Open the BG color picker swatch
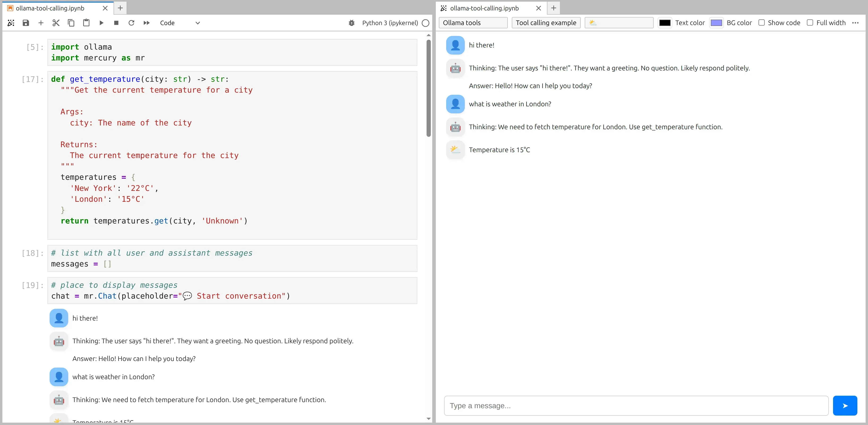868x425 pixels. pos(717,22)
